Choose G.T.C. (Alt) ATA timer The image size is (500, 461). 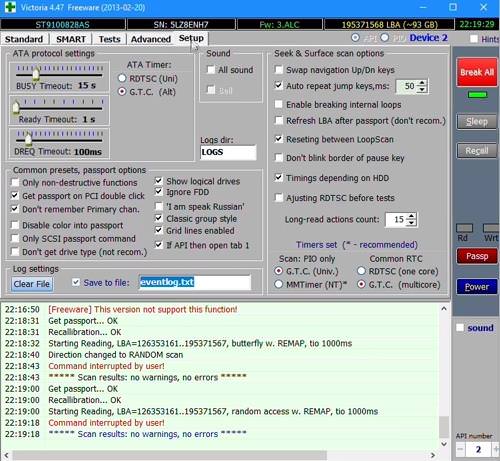coord(122,91)
